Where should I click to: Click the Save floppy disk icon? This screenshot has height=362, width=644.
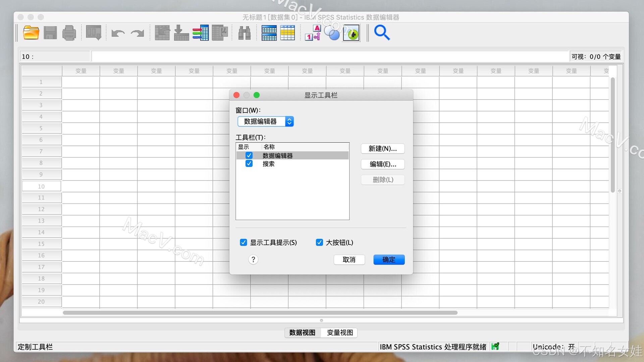[x=50, y=33]
